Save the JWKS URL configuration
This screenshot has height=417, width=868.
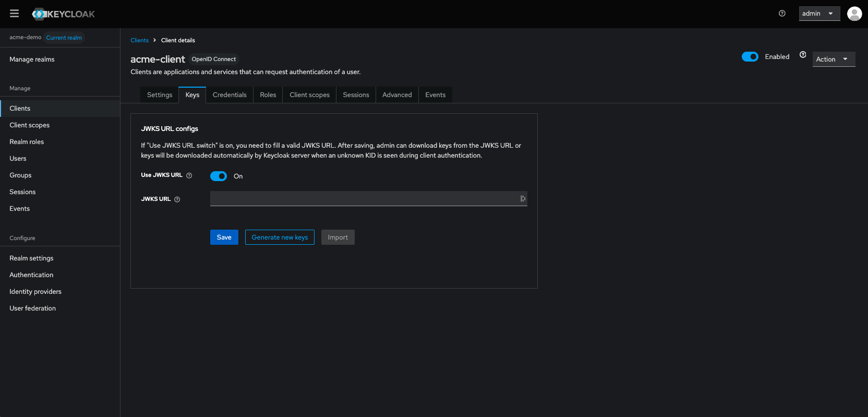(x=224, y=237)
